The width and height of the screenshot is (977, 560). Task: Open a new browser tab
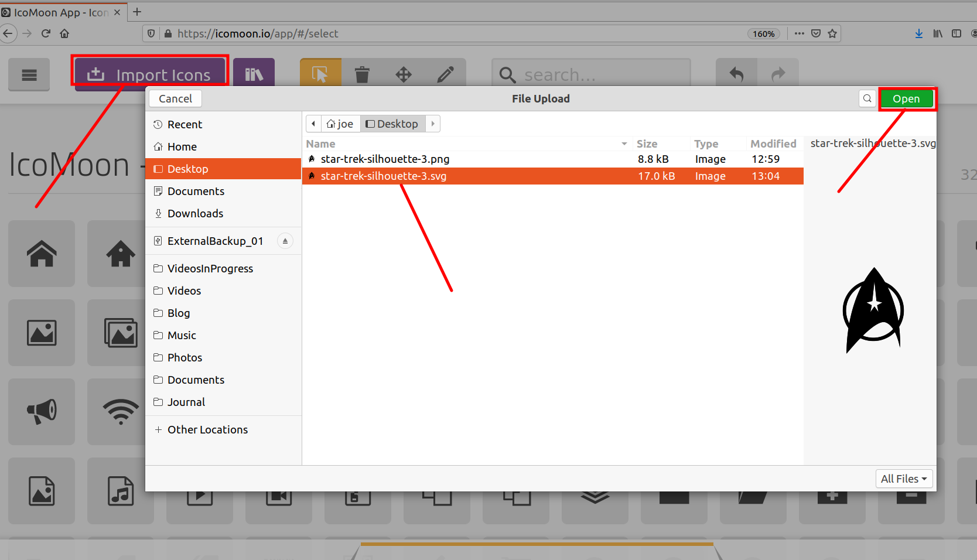(137, 12)
